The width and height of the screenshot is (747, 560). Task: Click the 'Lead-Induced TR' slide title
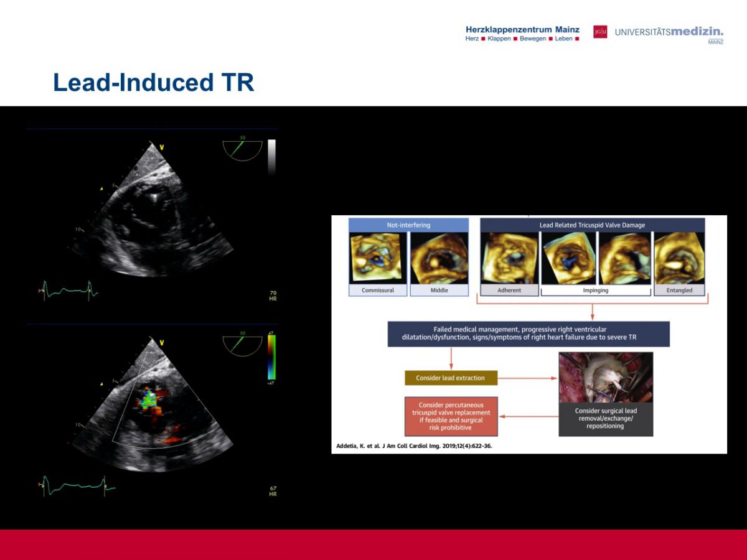[153, 82]
